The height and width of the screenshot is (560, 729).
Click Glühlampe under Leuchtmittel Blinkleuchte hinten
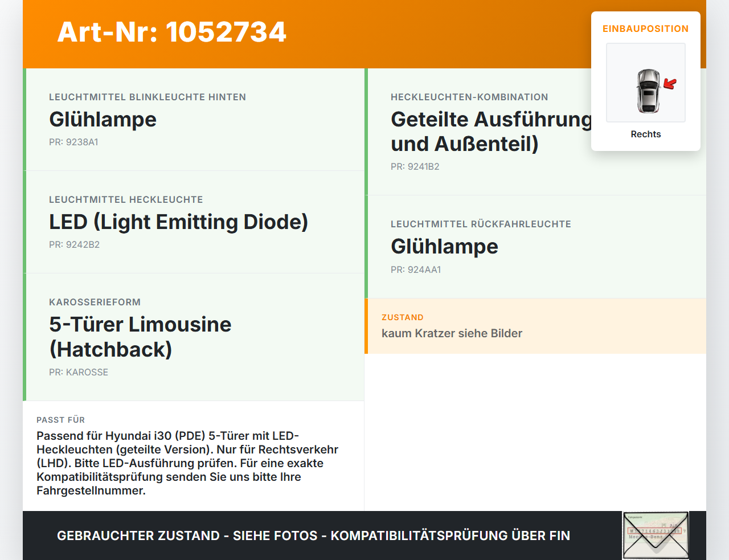pos(103,119)
